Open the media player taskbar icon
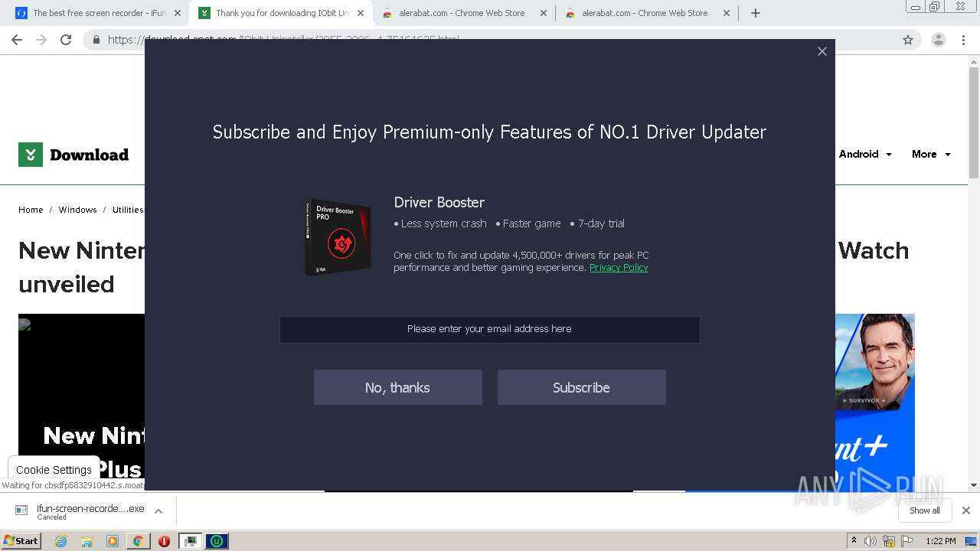The width and height of the screenshot is (980, 551). click(113, 541)
